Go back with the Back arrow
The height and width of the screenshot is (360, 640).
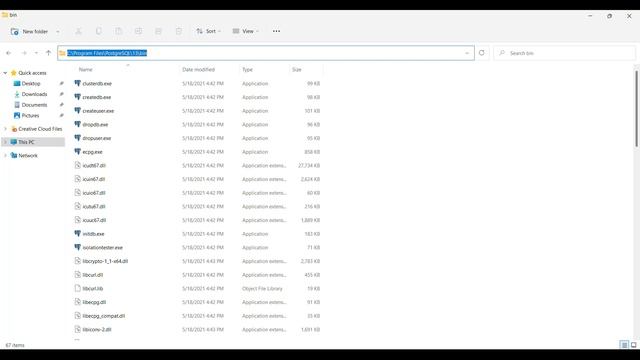[9, 53]
